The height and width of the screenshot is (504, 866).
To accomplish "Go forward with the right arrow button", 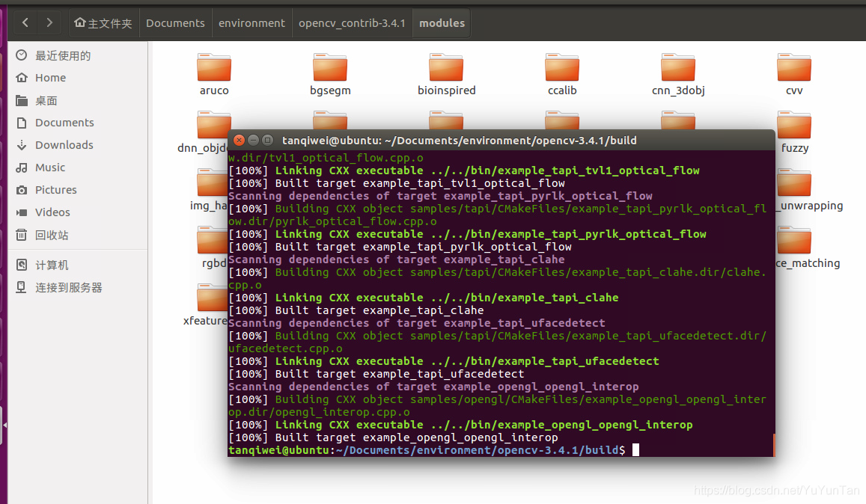I will tap(49, 22).
